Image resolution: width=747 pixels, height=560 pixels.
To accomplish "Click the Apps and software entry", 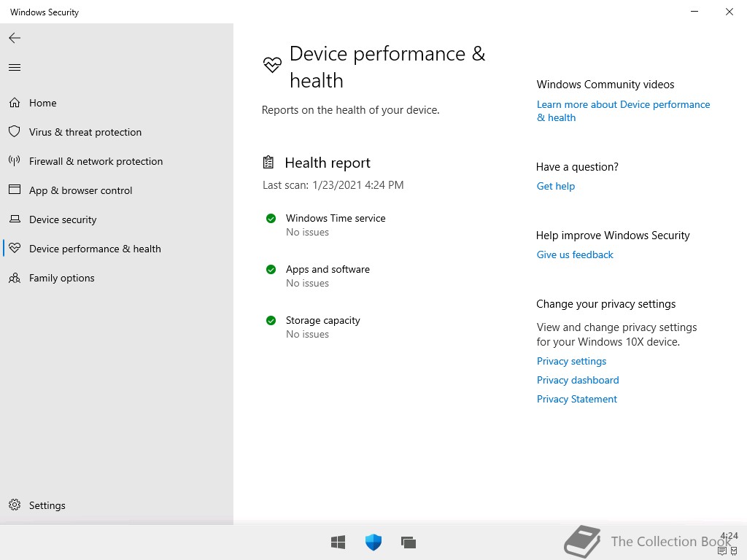I will click(328, 269).
